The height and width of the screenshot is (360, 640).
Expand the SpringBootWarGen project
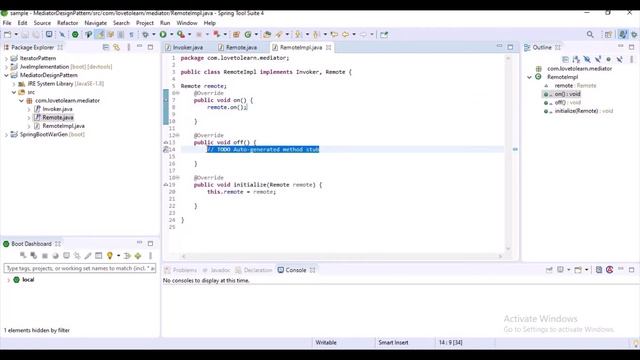[x=6, y=134]
